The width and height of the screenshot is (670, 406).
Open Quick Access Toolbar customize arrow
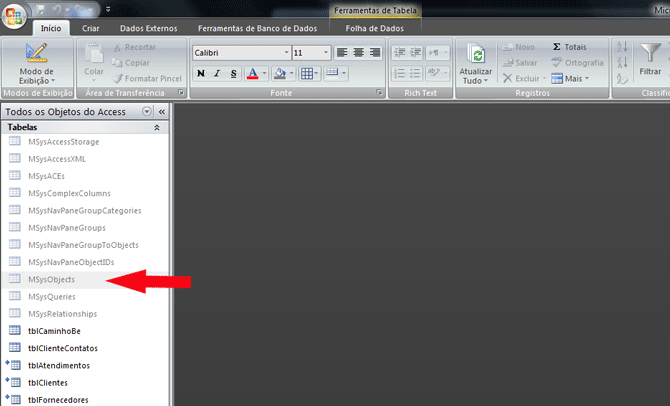tap(108, 9)
